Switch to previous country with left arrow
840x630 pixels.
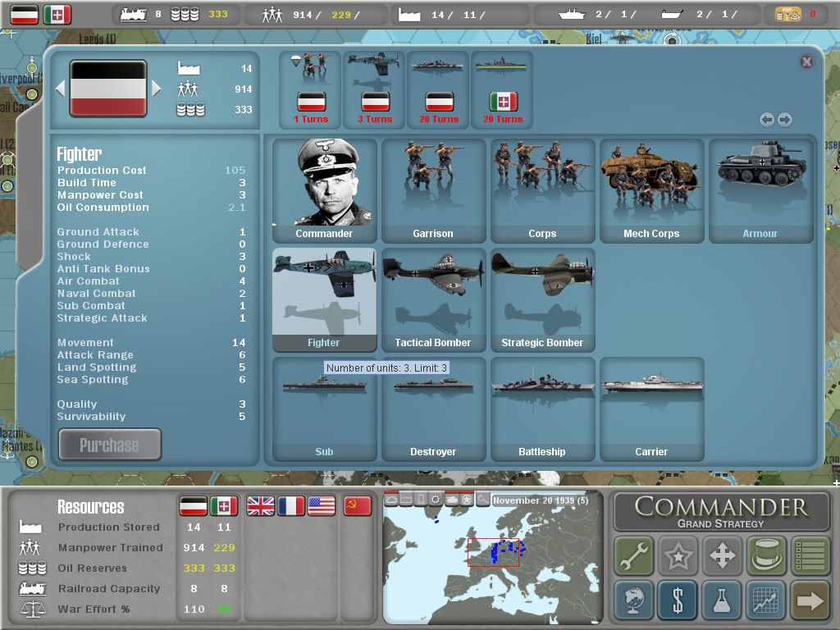60,89
